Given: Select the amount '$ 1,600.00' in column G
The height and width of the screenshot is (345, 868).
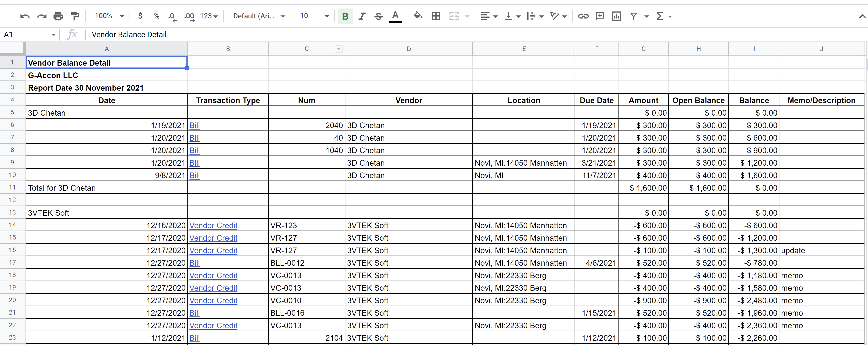Looking at the screenshot, I should pos(643,188).
